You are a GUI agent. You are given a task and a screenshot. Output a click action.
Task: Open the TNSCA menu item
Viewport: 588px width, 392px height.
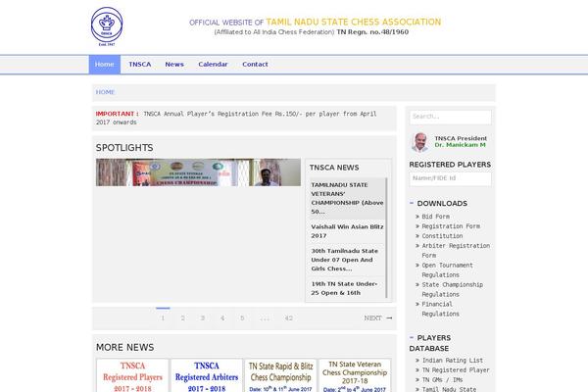click(x=140, y=65)
